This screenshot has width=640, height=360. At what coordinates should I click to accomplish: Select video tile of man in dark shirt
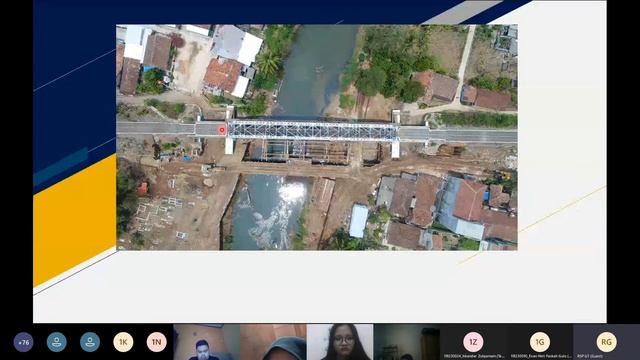(206, 342)
